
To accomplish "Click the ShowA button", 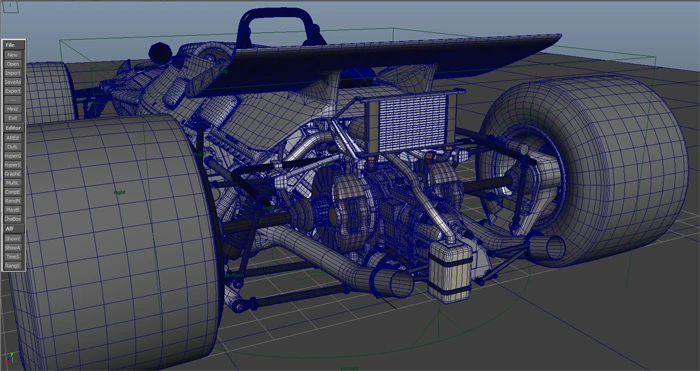I will pos(12,247).
